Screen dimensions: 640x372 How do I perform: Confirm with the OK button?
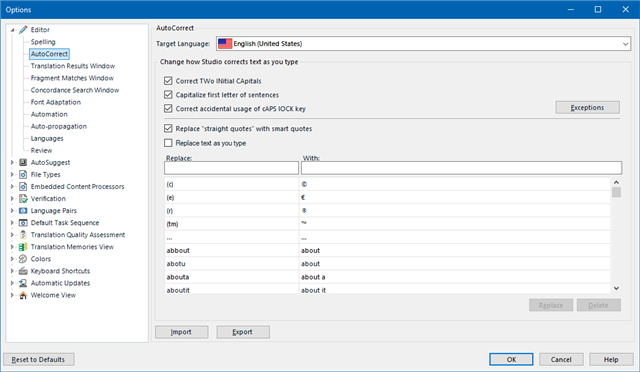click(x=511, y=359)
